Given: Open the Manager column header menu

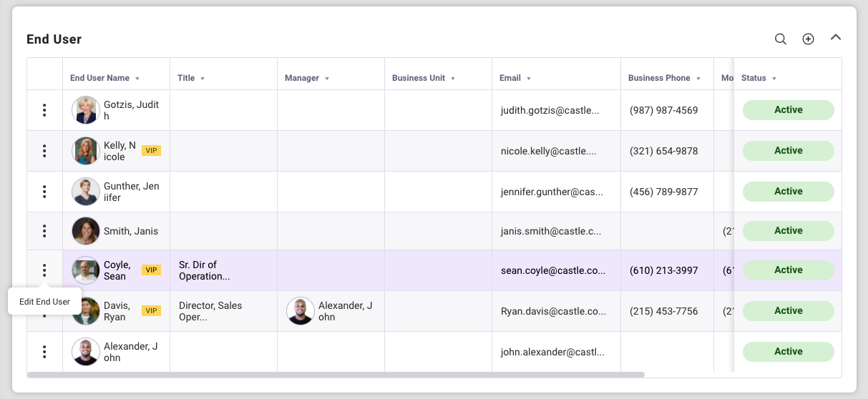Looking at the screenshot, I should tap(327, 79).
